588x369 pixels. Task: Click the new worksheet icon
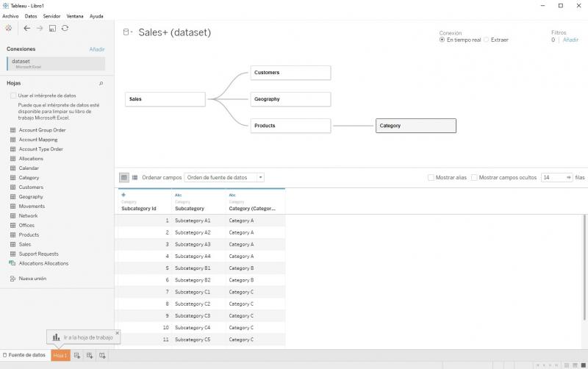click(x=77, y=356)
